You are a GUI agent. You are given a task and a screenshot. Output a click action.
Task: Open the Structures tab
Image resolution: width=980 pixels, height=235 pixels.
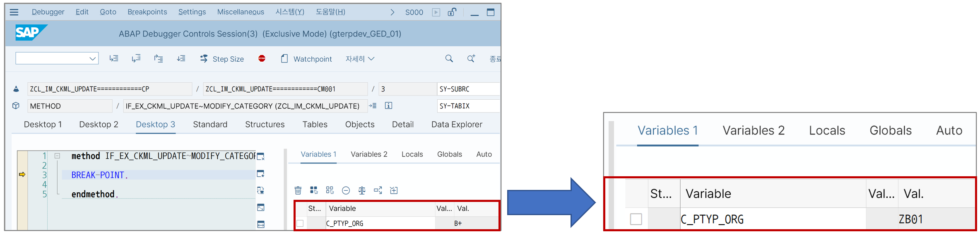tap(265, 125)
